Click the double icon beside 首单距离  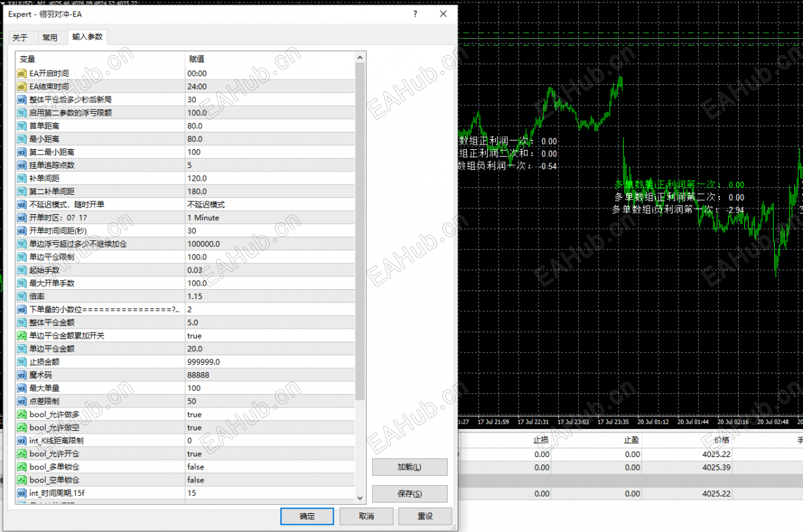click(21, 126)
